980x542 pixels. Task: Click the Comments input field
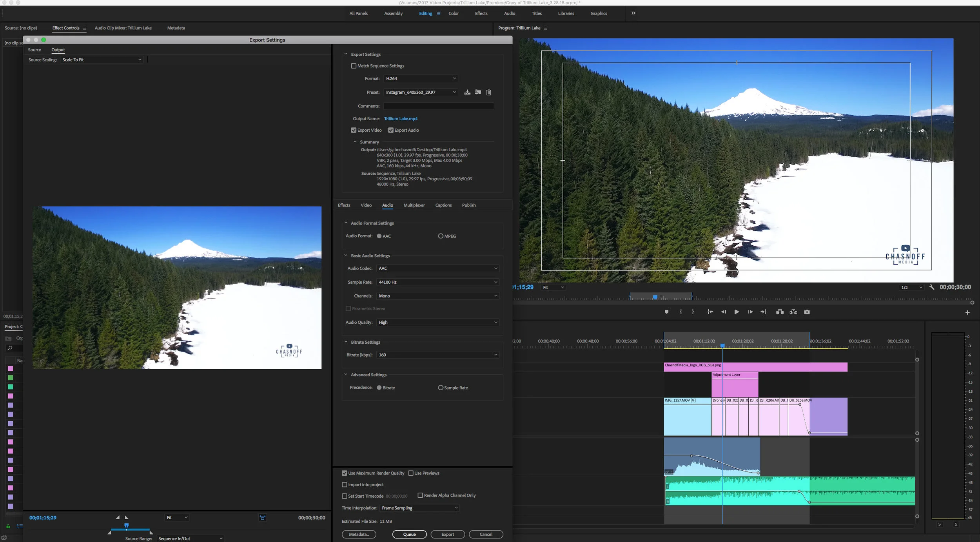(x=439, y=106)
